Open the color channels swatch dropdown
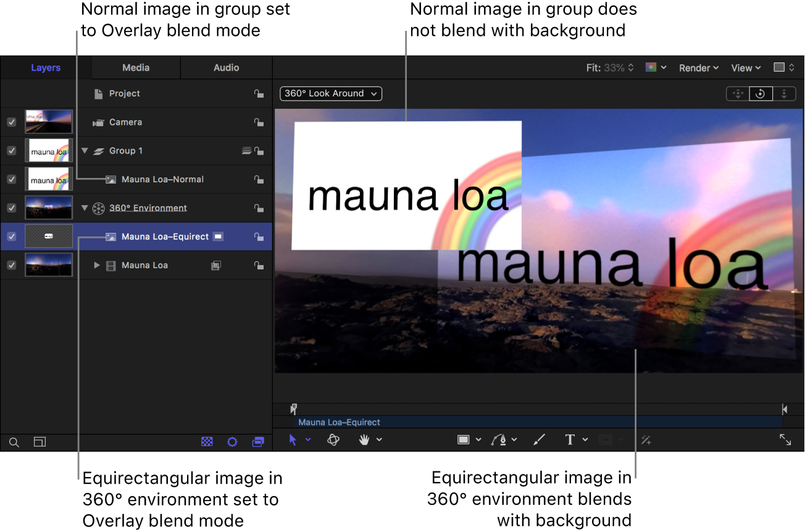805x532 pixels. pyautogui.click(x=656, y=68)
